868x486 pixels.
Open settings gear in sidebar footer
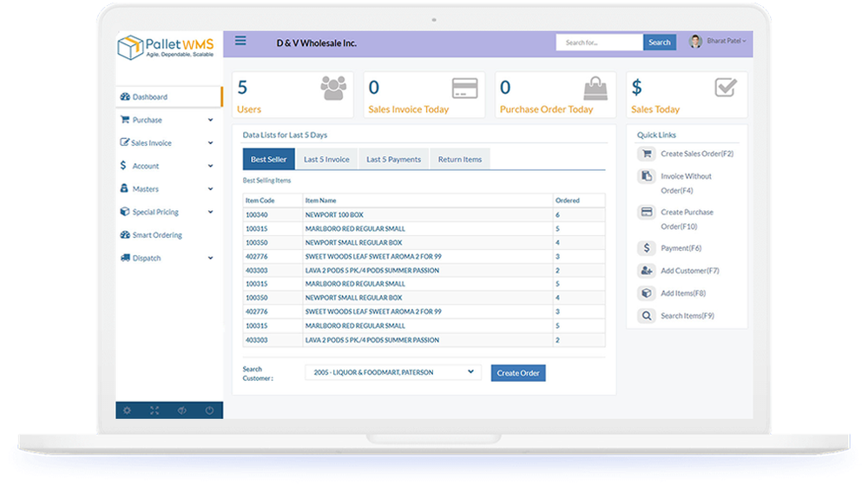[x=128, y=410]
